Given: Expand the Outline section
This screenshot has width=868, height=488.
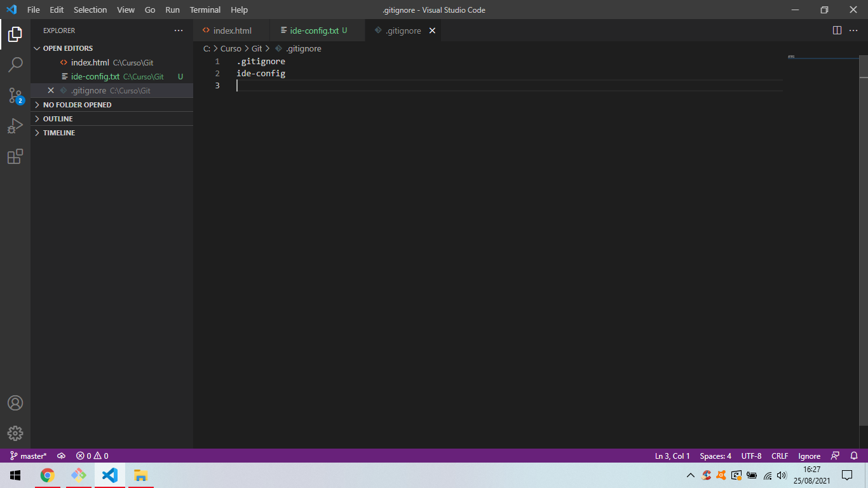Looking at the screenshot, I should click(111, 119).
